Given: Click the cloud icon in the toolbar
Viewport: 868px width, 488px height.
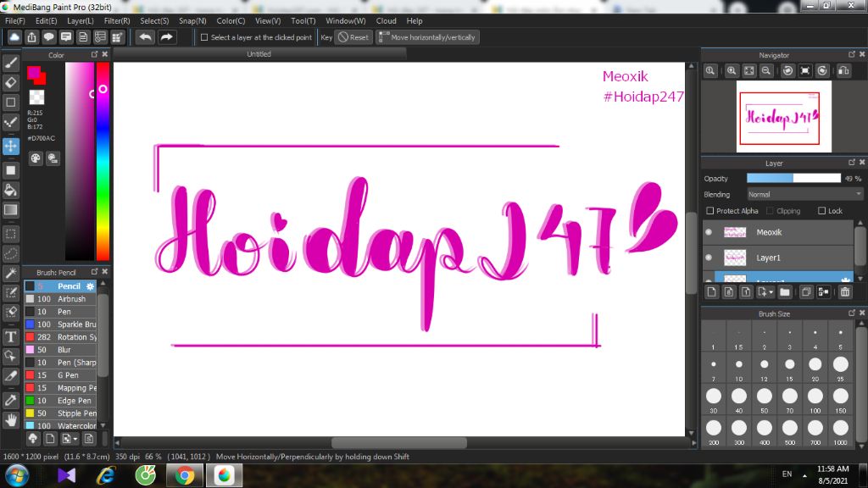Looking at the screenshot, I should coord(14,37).
